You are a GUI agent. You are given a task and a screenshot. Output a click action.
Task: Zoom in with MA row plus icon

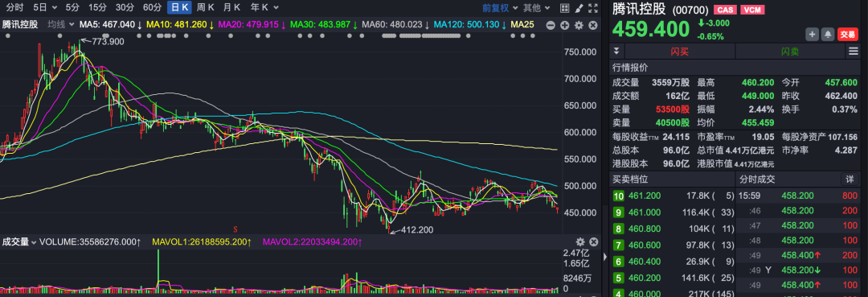[x=565, y=25]
